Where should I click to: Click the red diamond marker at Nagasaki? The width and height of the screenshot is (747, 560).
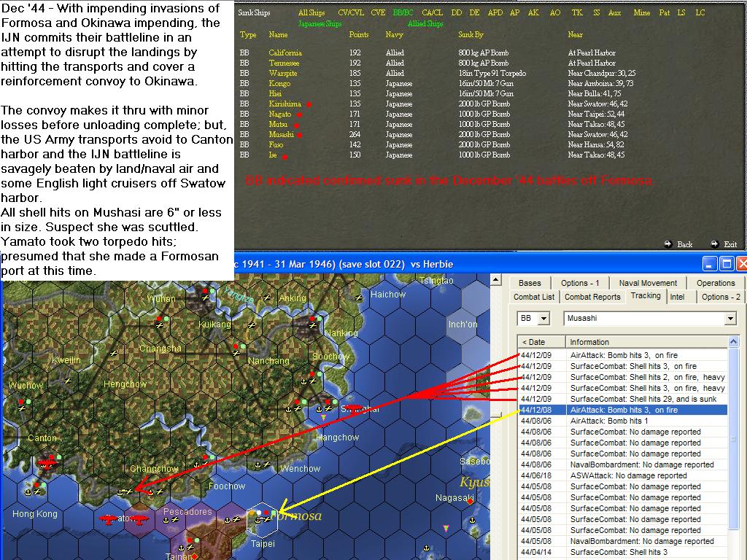pyautogui.click(x=471, y=501)
